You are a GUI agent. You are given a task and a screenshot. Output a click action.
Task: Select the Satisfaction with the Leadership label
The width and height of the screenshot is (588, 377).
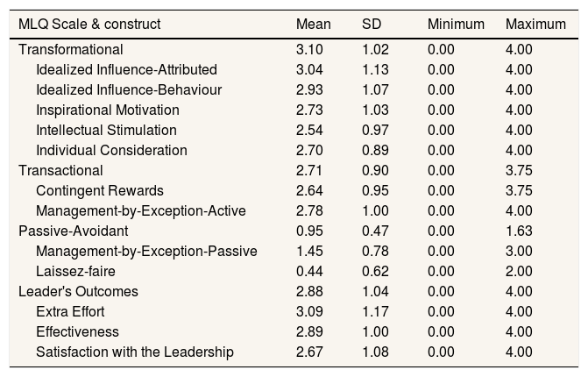point(135,352)
